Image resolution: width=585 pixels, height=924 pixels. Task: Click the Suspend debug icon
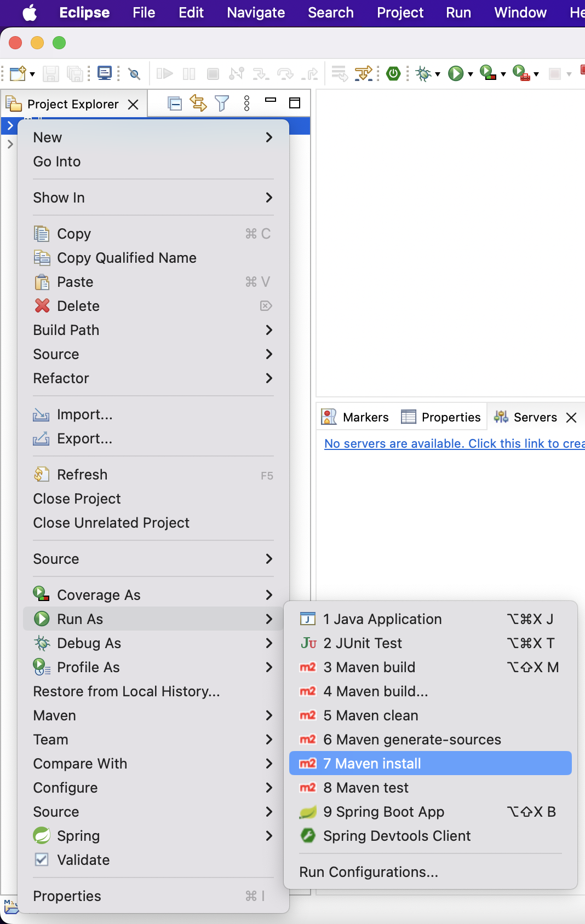[189, 73]
